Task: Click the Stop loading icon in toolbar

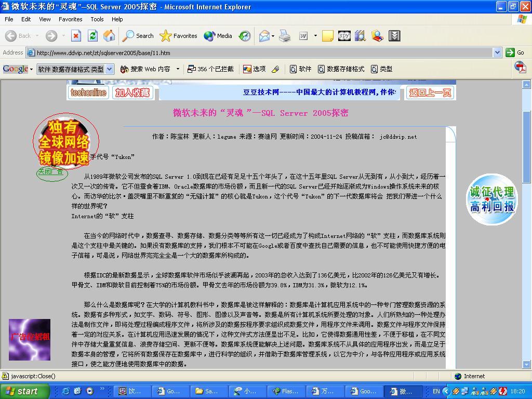Action: 76,36
